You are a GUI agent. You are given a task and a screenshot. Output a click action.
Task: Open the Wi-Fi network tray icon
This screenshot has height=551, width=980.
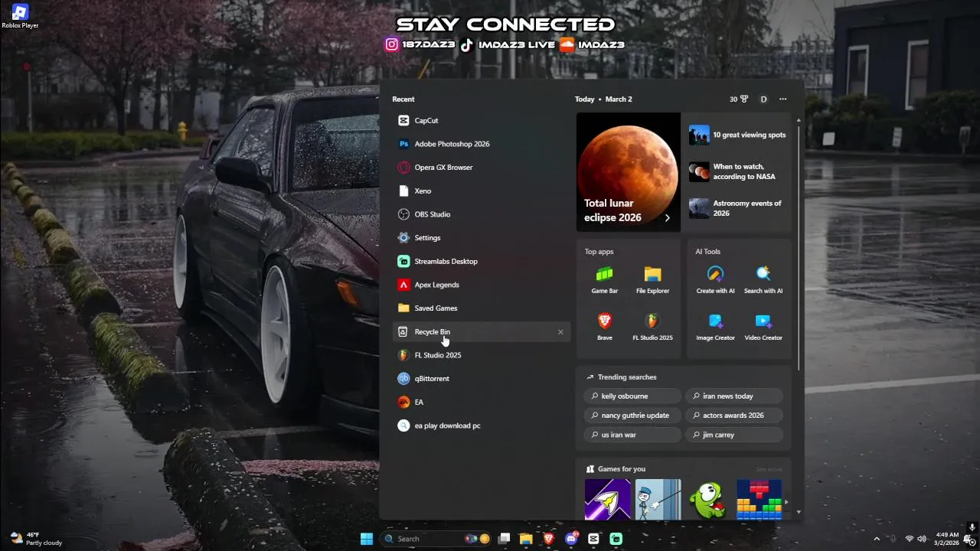910,539
